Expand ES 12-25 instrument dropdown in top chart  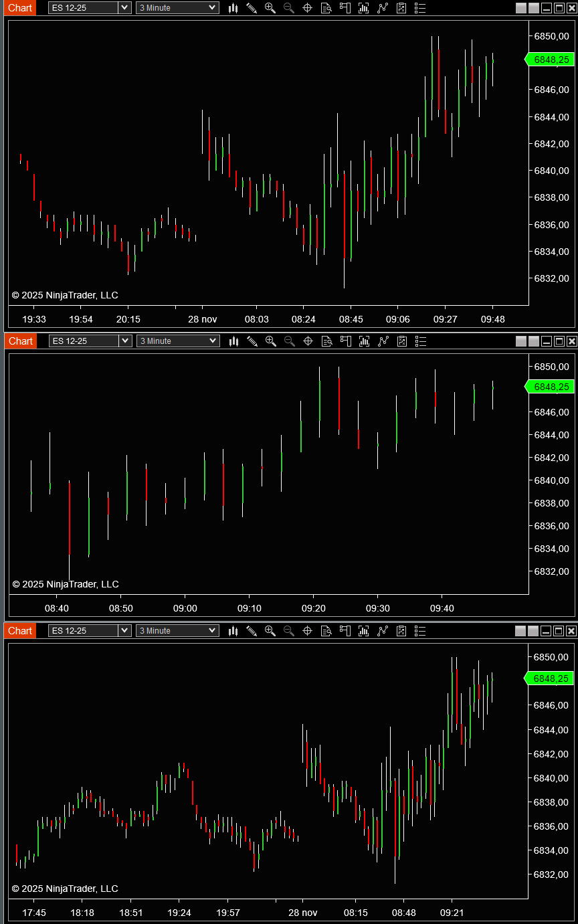coord(124,8)
